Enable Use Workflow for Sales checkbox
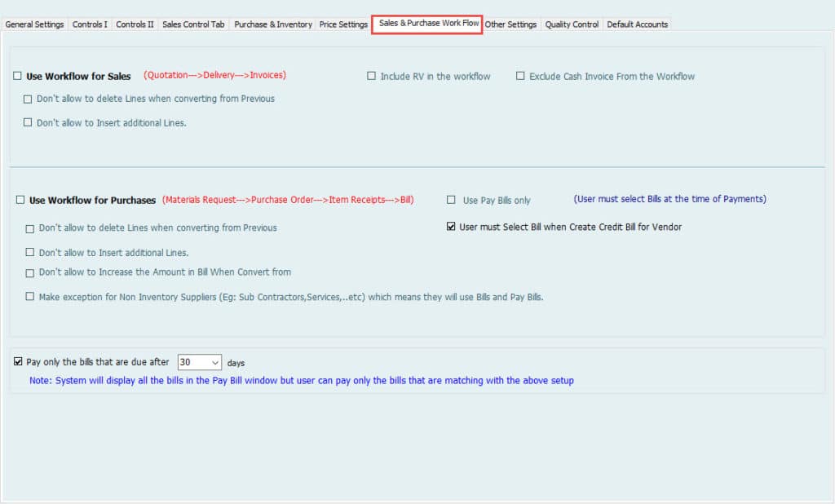The width and height of the screenshot is (835, 504). pos(17,77)
